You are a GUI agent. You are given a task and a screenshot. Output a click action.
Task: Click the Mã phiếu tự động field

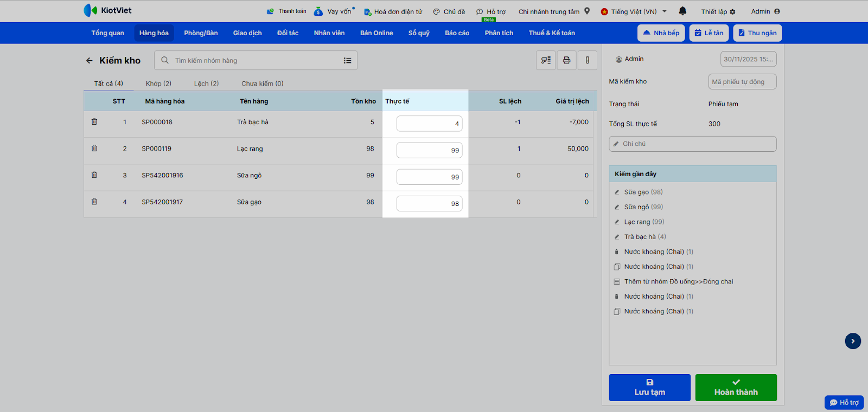(742, 82)
